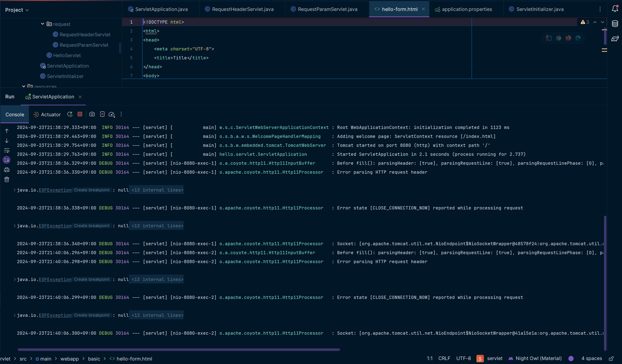Click the console horizontal scrollbar
The image size is (622, 364).
click(179, 350)
